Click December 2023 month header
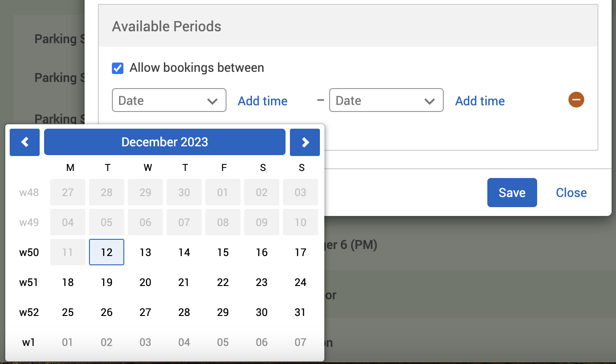Screen dimensions: 616x364 click(x=165, y=142)
